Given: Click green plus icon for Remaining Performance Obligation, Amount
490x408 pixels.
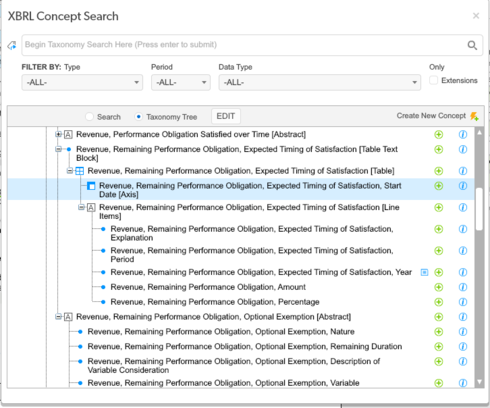Looking at the screenshot, I should [439, 287].
